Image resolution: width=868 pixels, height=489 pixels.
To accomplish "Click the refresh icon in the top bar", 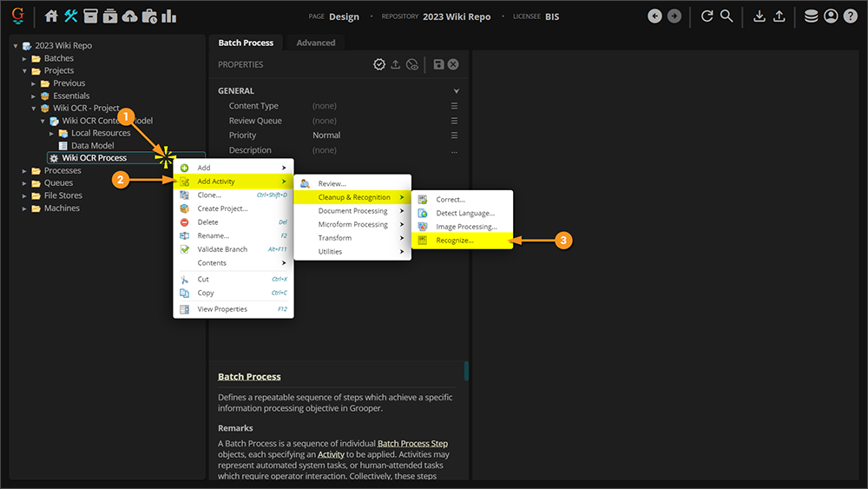I will tap(707, 16).
